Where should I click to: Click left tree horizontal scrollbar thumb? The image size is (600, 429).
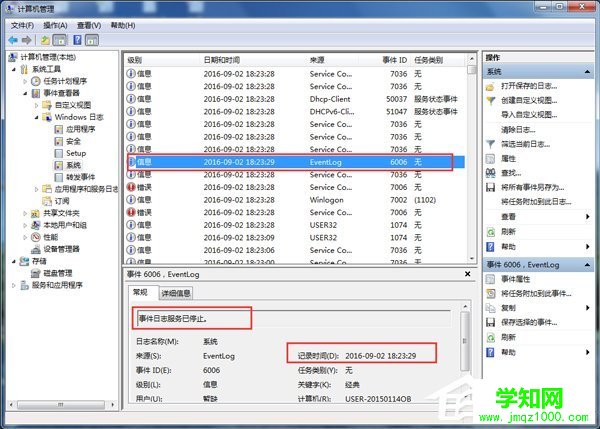[x=61, y=405]
